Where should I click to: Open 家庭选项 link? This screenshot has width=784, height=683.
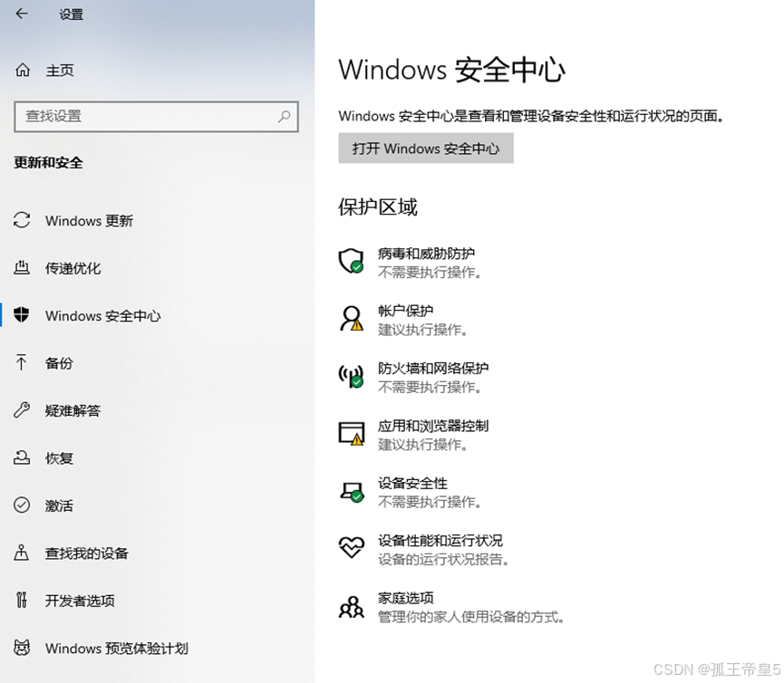[x=405, y=598]
